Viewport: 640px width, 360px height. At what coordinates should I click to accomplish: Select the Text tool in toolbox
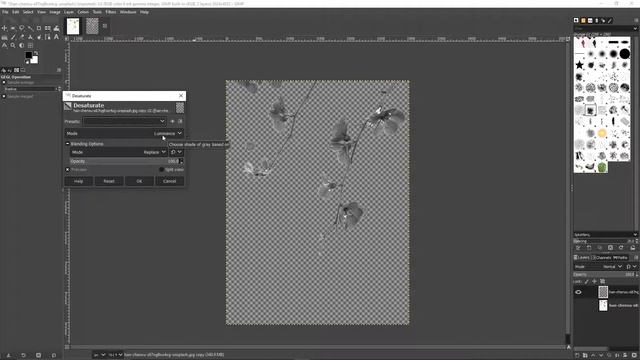click(56, 37)
